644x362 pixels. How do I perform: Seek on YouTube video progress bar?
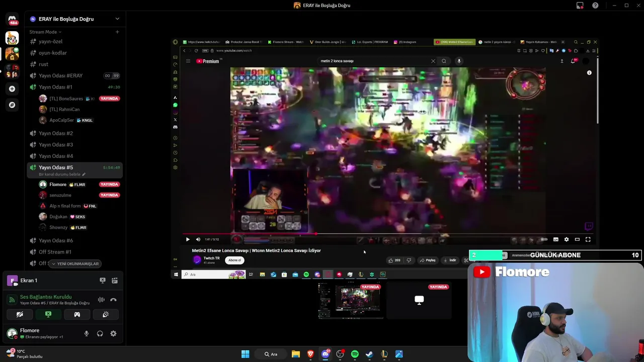tap(388, 234)
